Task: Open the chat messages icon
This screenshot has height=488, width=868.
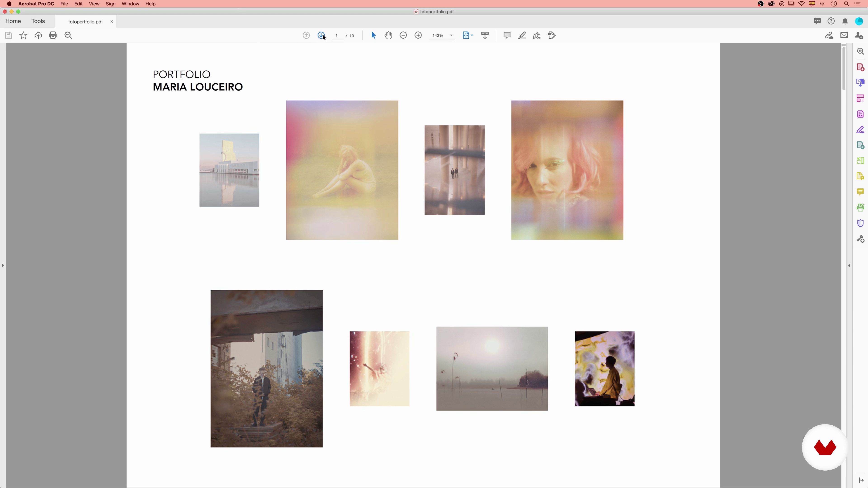Action: coord(817,21)
